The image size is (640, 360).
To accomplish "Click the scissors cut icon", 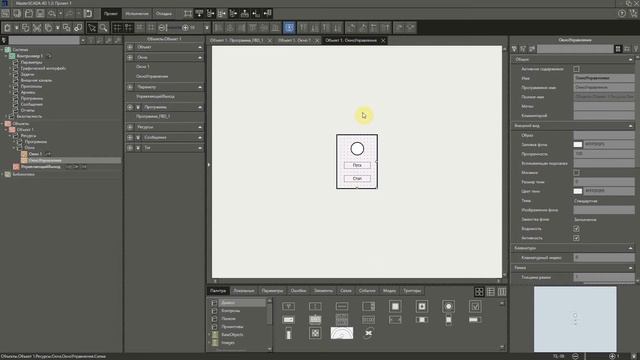I will [37, 28].
